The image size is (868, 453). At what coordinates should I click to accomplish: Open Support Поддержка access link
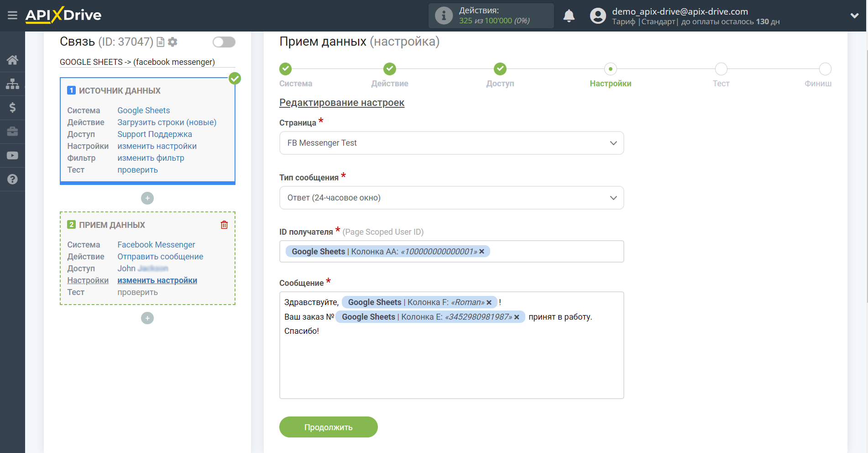point(155,134)
